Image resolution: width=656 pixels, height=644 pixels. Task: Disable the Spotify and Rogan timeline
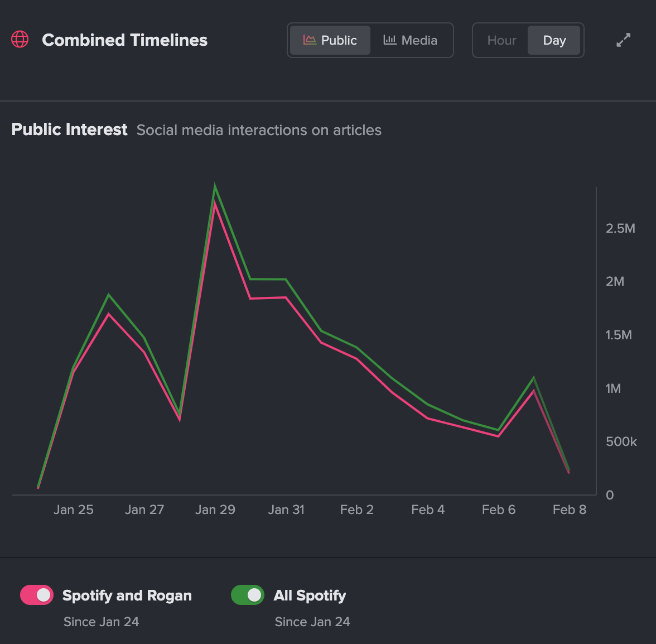[36, 595]
